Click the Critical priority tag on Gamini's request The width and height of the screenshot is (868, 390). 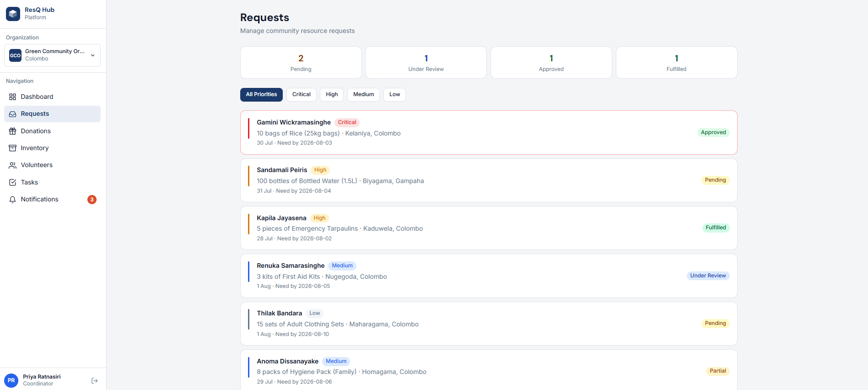tap(347, 123)
